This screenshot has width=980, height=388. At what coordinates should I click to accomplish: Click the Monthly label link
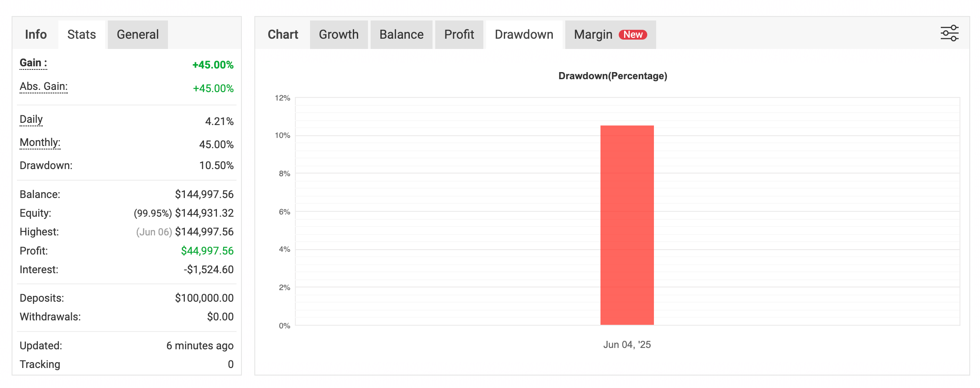click(40, 142)
